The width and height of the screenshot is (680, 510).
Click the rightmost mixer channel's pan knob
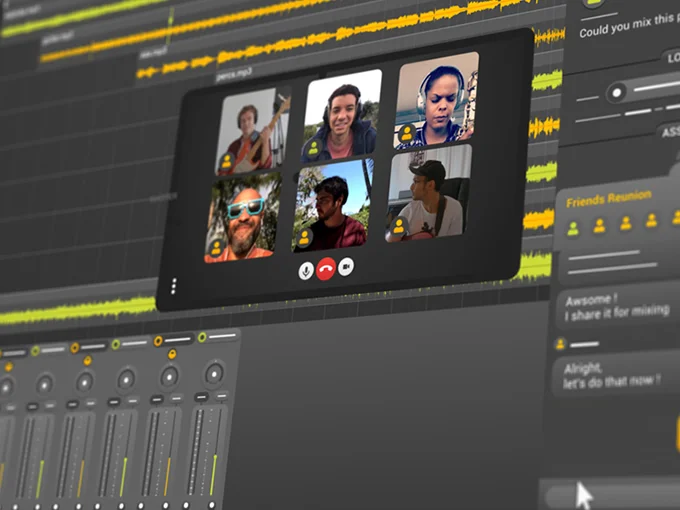click(214, 374)
